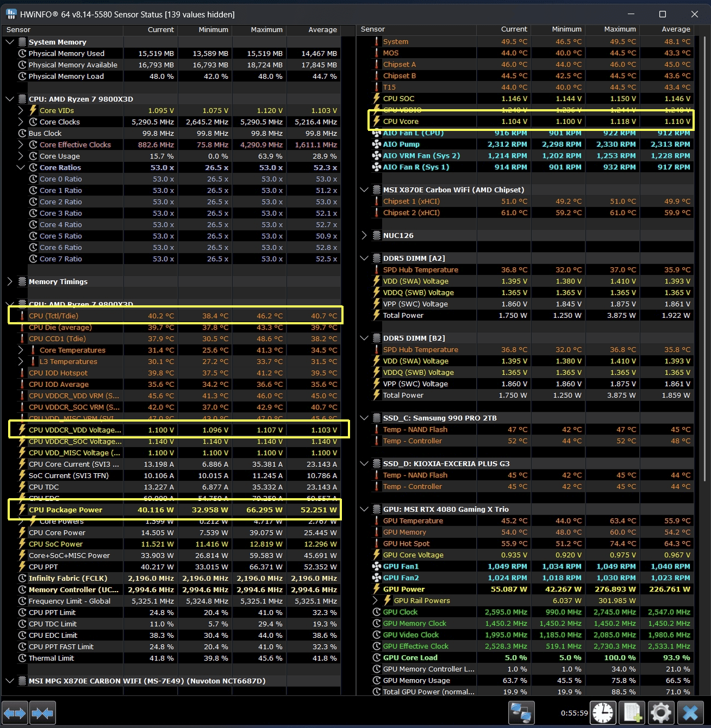Click the chip icon beside NUC126
The width and height of the screenshot is (711, 728).
click(376, 235)
